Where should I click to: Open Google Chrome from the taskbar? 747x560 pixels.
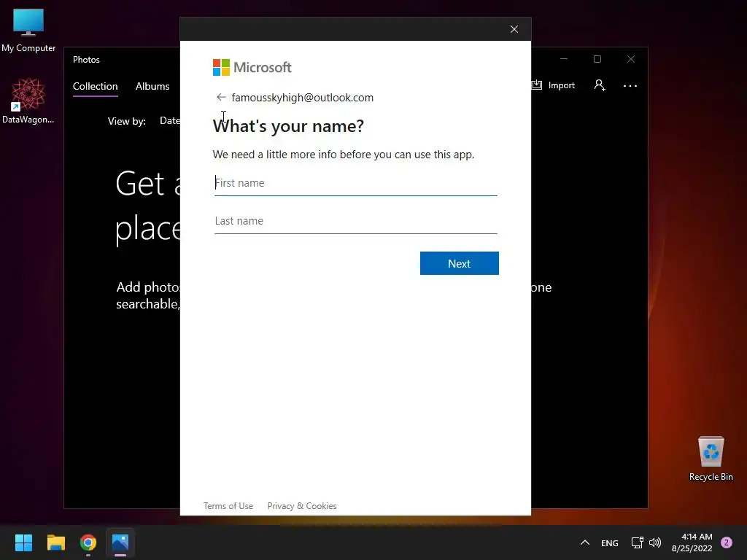[x=88, y=542]
